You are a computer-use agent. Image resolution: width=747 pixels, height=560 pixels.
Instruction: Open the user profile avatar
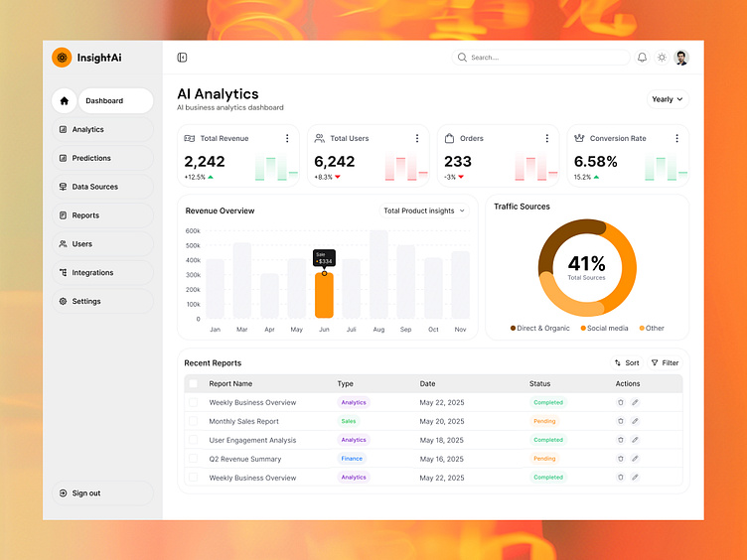tap(681, 58)
